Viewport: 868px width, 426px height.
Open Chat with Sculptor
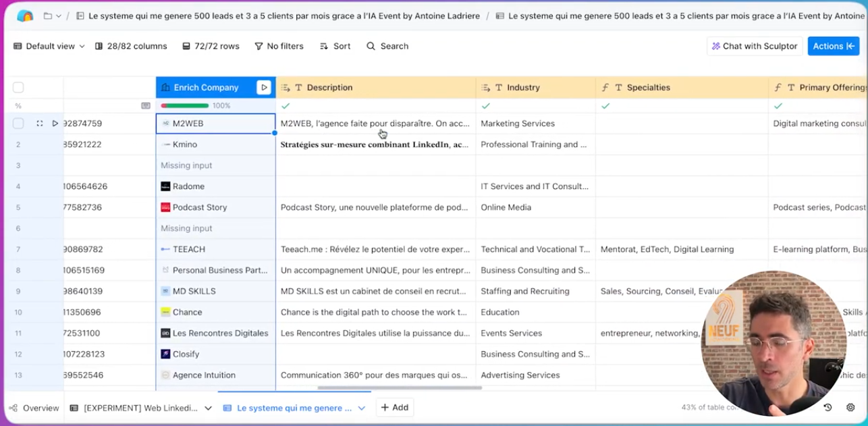[755, 46]
